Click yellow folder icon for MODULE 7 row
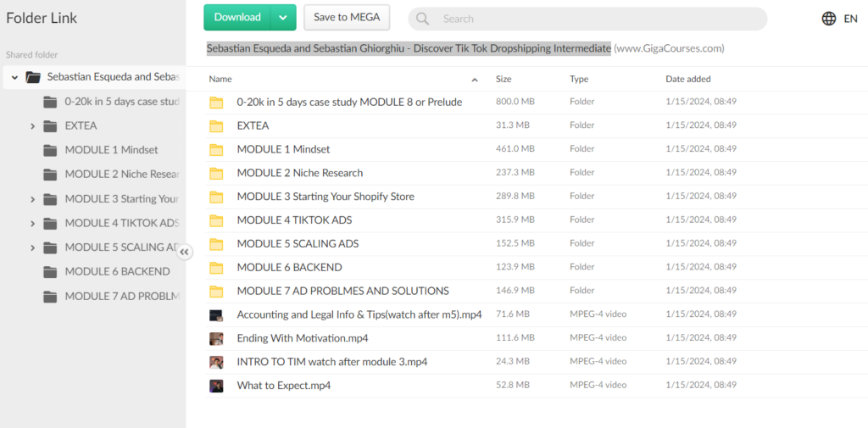 216,292
